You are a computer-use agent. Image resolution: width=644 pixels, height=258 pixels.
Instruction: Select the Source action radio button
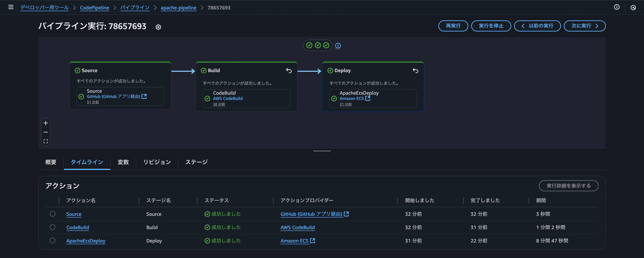[53, 214]
